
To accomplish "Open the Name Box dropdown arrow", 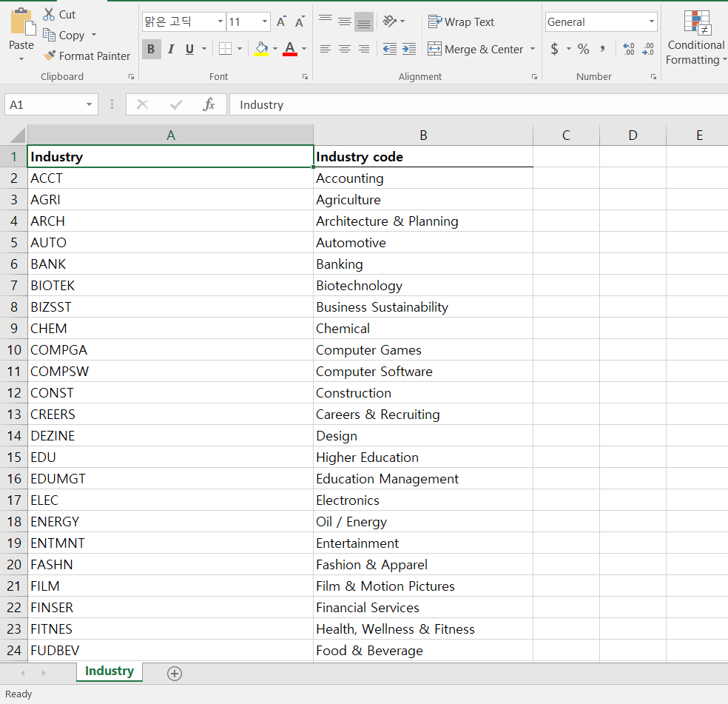I will coord(89,104).
